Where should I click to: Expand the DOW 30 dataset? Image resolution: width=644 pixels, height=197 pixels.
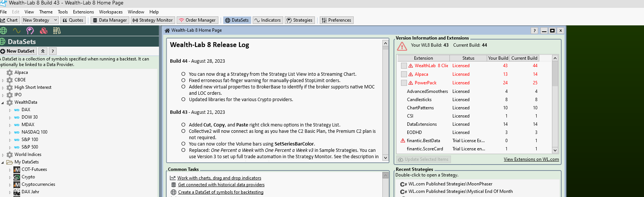[x=10, y=117]
